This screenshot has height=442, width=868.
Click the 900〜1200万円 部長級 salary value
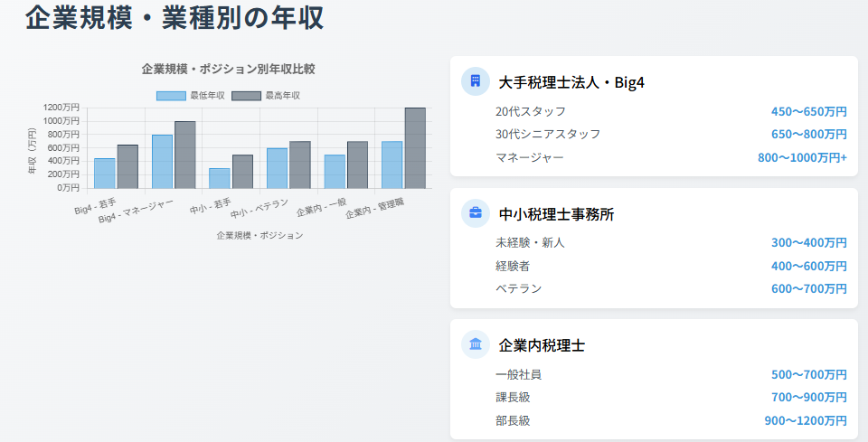tap(806, 420)
